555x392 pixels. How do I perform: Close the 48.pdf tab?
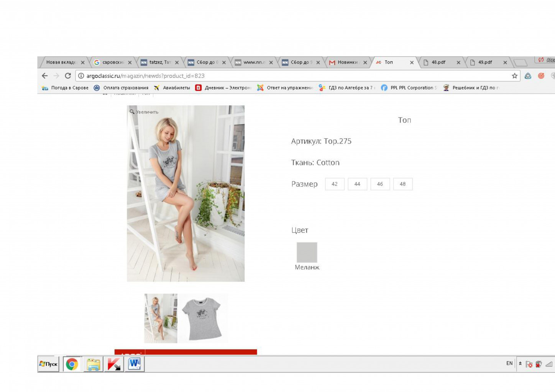click(458, 62)
